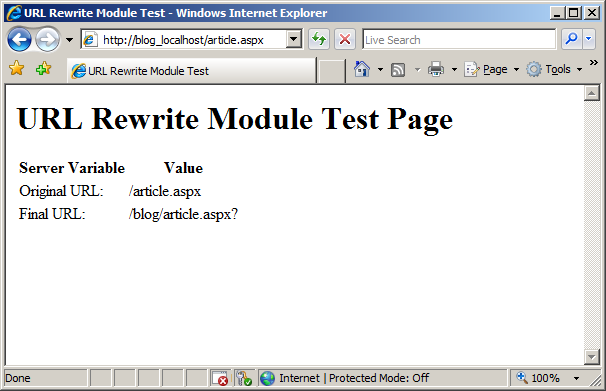The image size is (606, 391).
Task: Expand the Feeds dropdown arrow
Action: click(x=417, y=70)
